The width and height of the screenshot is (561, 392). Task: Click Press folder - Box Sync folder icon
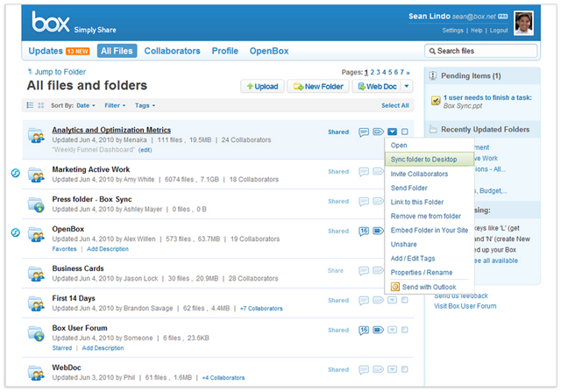pyautogui.click(x=36, y=205)
